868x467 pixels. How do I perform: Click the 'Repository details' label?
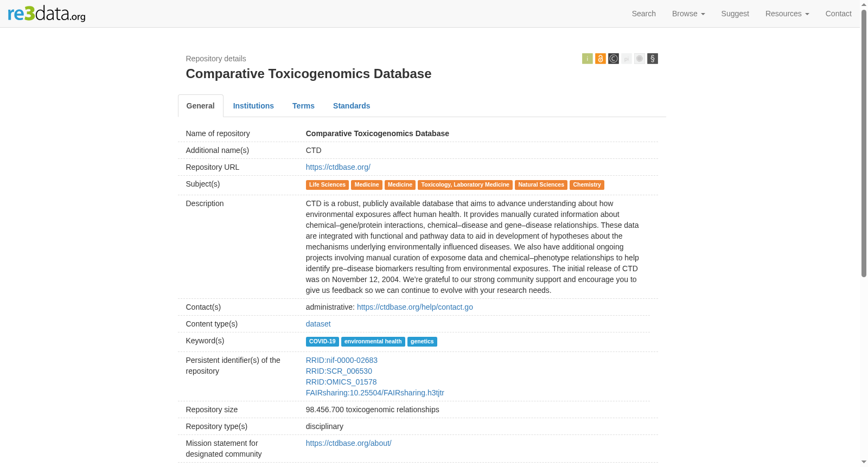pos(216,59)
